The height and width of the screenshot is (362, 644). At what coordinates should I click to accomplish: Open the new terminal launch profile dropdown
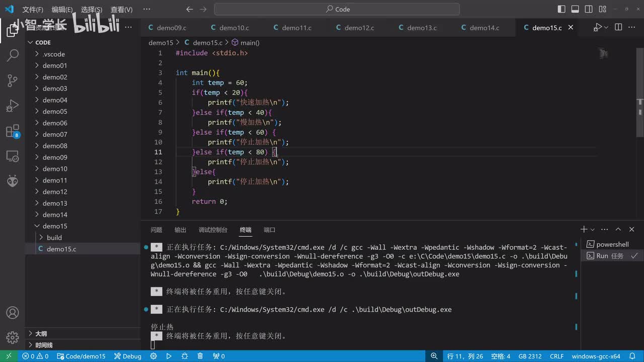coord(592,229)
